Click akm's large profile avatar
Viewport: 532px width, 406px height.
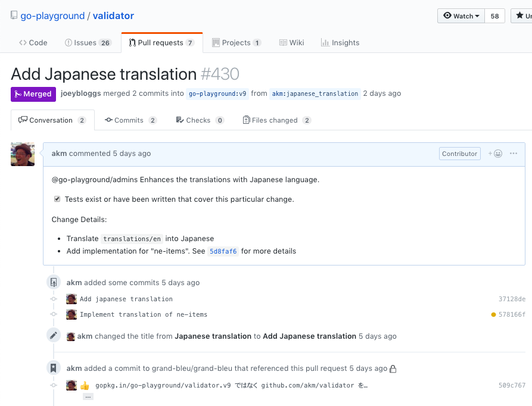[23, 154]
